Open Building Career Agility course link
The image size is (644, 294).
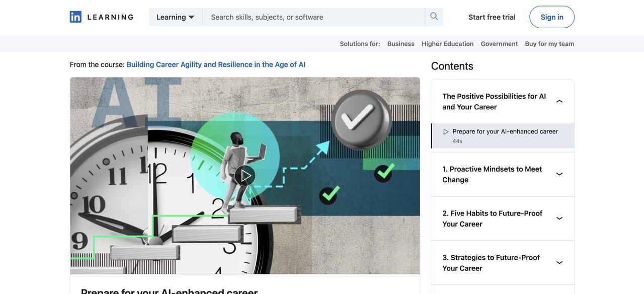click(216, 64)
